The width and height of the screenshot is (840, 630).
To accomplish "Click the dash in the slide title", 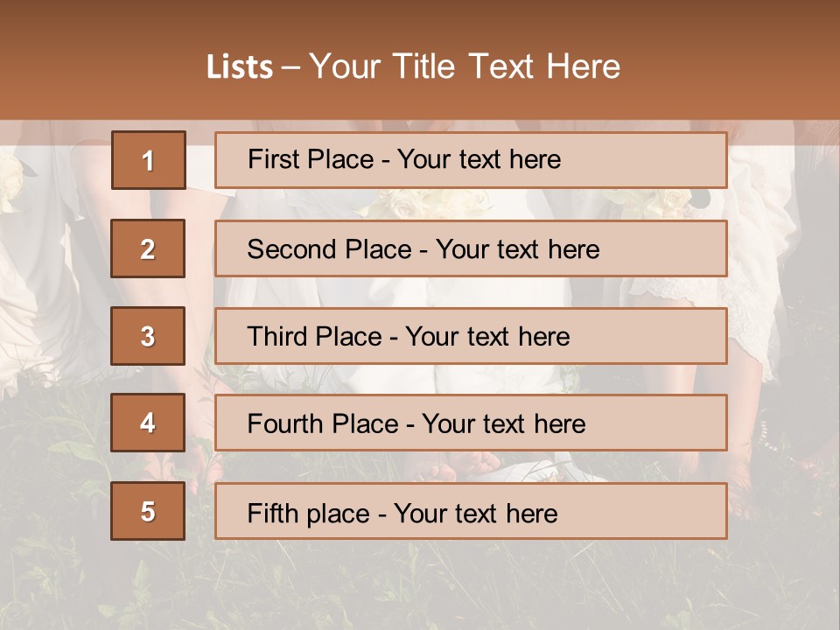I will 290,68.
